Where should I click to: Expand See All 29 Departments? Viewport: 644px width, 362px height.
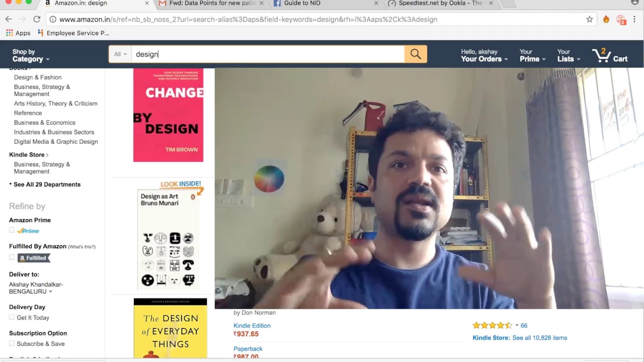pos(45,185)
